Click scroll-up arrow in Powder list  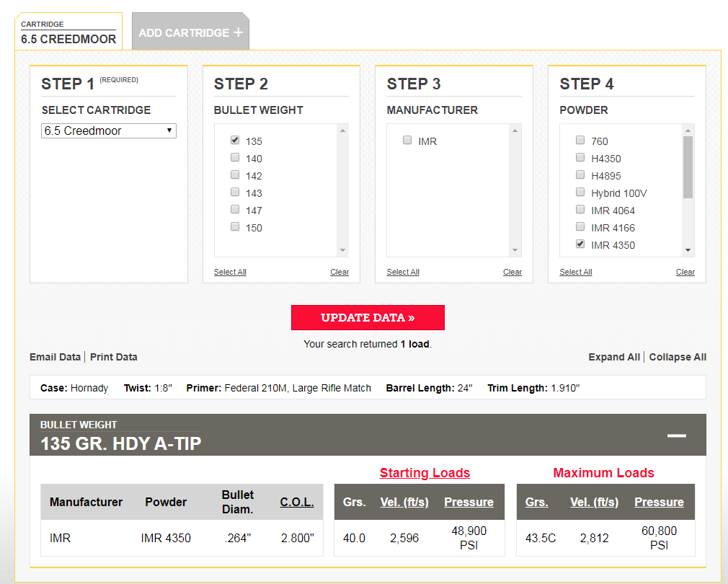(x=688, y=130)
